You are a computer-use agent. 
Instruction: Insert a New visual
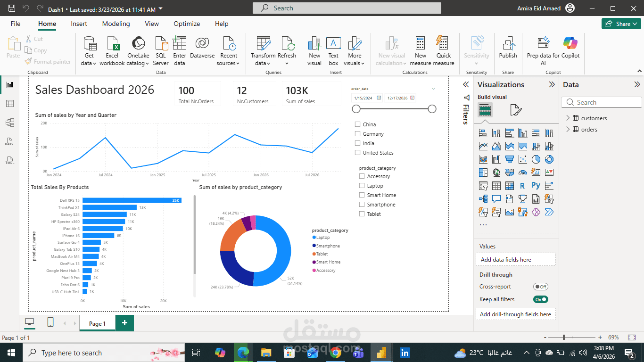point(314,51)
